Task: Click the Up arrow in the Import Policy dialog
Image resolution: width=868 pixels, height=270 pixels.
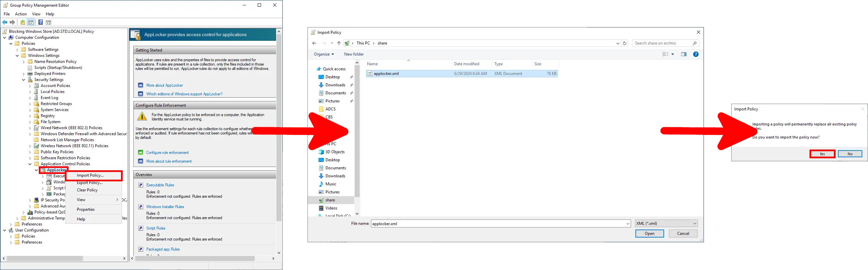Action: pyautogui.click(x=339, y=43)
